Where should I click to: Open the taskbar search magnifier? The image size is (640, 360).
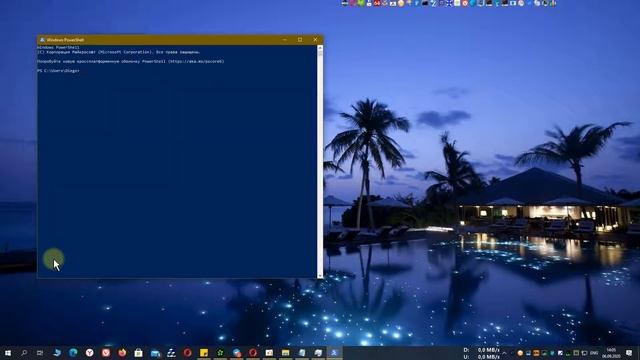[x=24, y=353]
